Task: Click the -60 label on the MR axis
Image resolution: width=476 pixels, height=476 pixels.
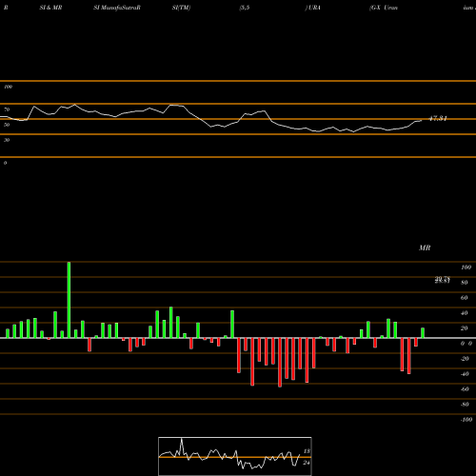Action: pos(465,389)
